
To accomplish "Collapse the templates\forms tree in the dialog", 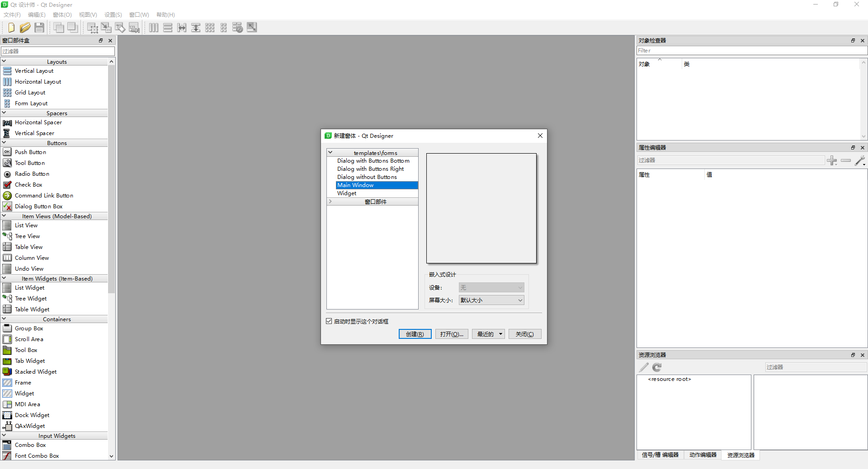I will click(x=330, y=152).
